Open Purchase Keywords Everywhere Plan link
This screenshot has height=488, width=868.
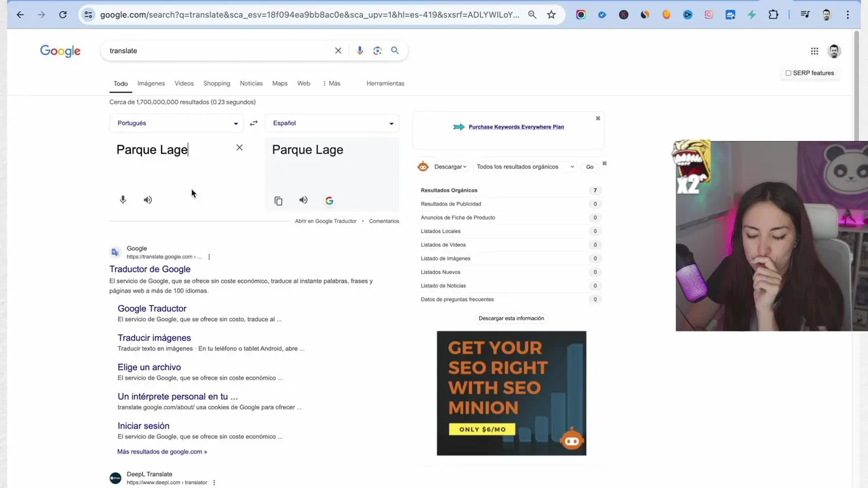point(516,127)
